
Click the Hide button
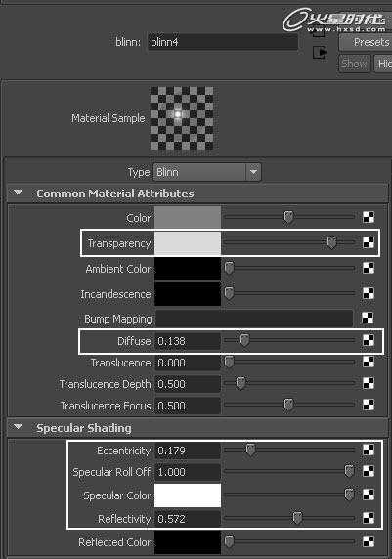pos(383,64)
